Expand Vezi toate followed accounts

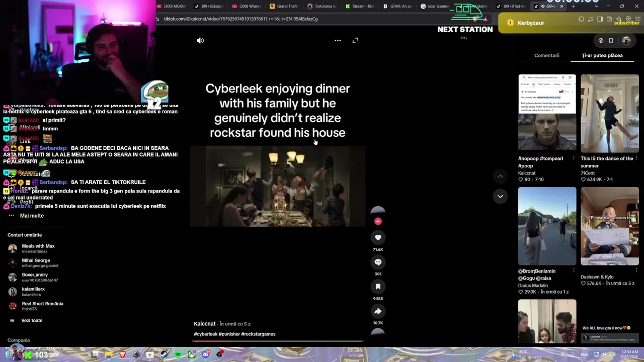[x=32, y=320]
